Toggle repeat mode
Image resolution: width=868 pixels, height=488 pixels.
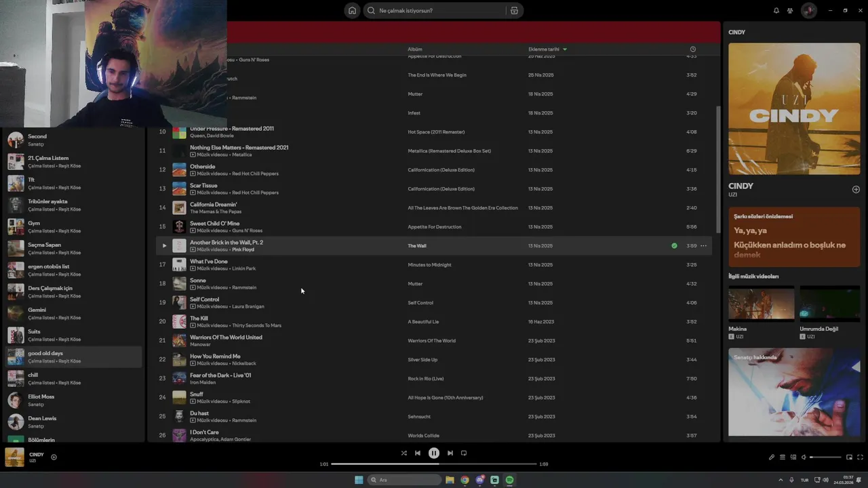(x=464, y=453)
